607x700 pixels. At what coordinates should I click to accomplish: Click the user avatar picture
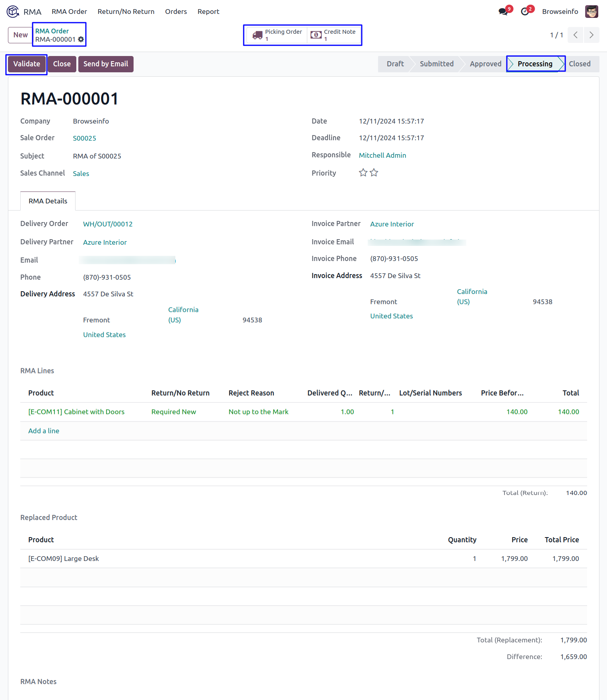pyautogui.click(x=591, y=12)
